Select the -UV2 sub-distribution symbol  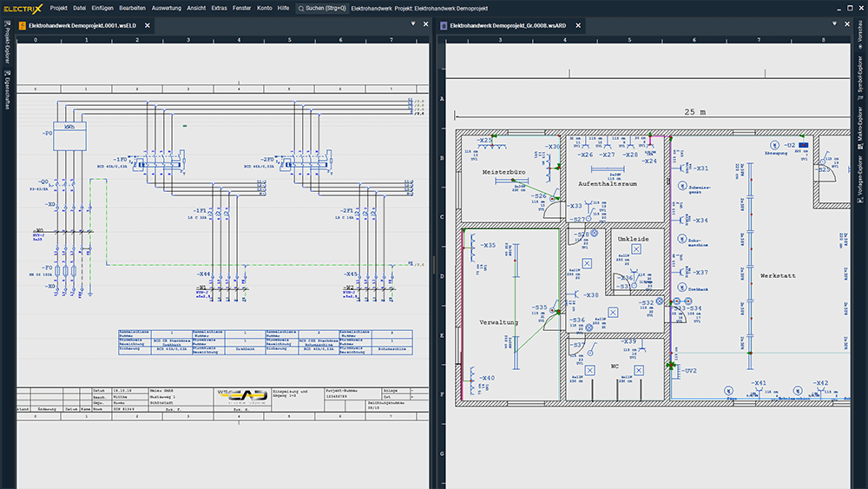676,370
